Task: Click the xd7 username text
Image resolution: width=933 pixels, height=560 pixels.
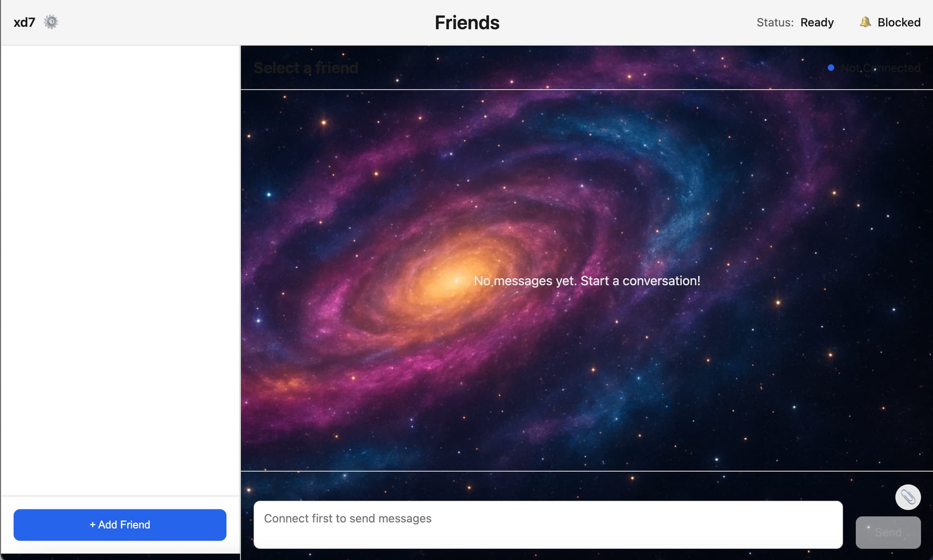Action: point(24,22)
